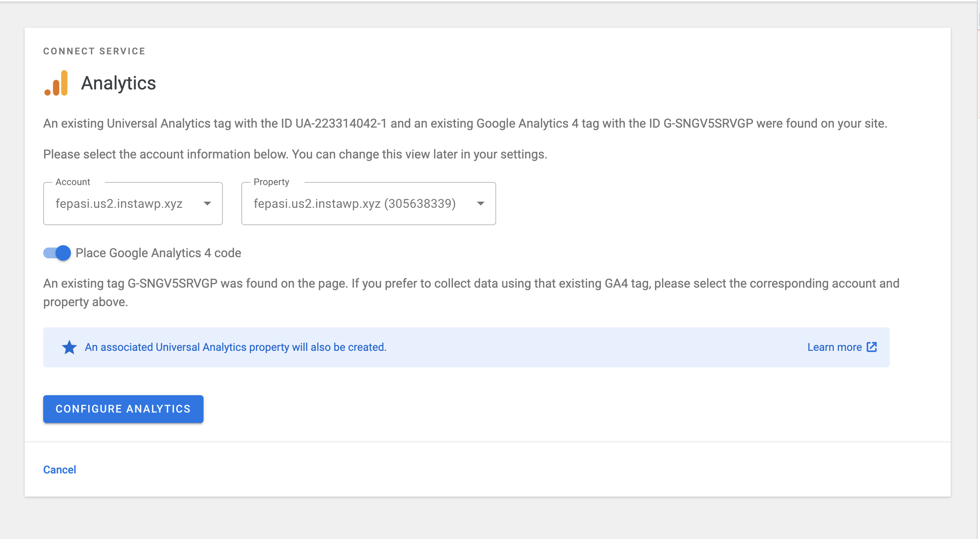The height and width of the screenshot is (539, 980).
Task: Click the 'Please select the account information' text
Action: 295,154
